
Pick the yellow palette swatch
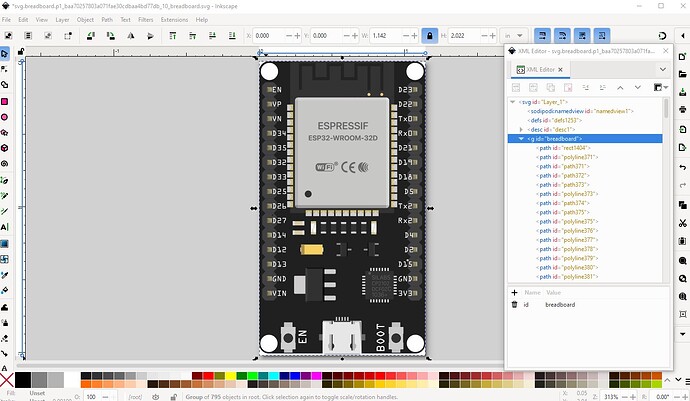point(231,375)
